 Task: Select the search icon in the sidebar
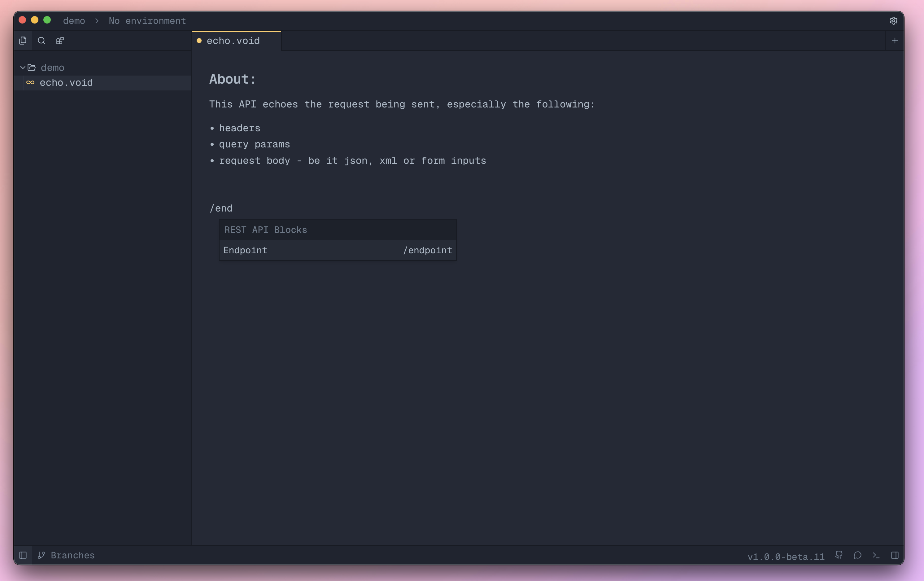[x=41, y=40]
